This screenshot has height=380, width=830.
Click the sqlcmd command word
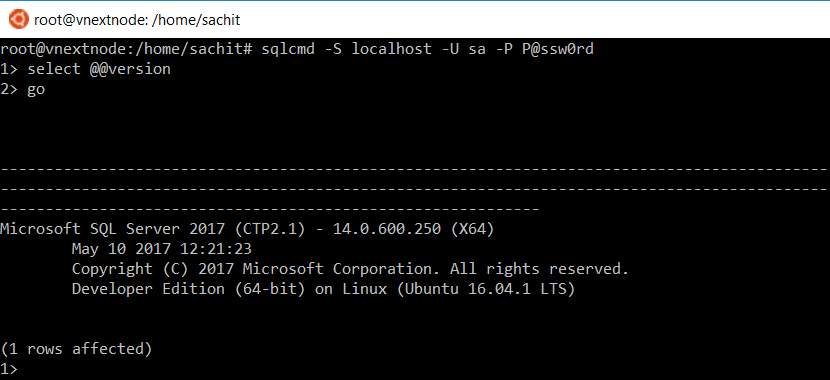pyautogui.click(x=288, y=49)
